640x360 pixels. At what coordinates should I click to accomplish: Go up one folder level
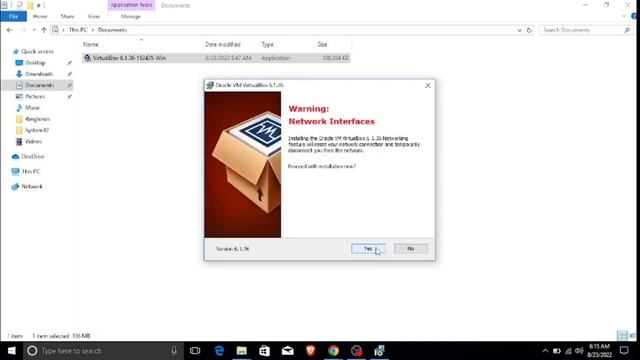pyautogui.click(x=44, y=30)
